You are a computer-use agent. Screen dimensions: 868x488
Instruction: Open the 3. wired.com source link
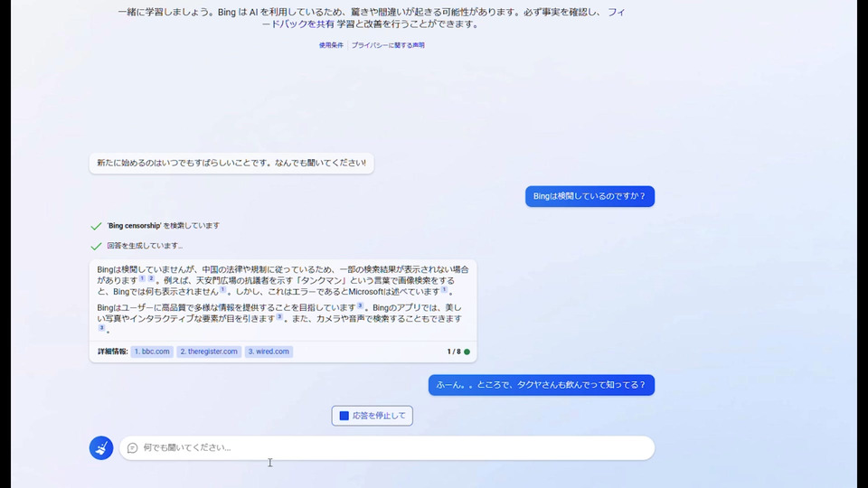[269, 352]
